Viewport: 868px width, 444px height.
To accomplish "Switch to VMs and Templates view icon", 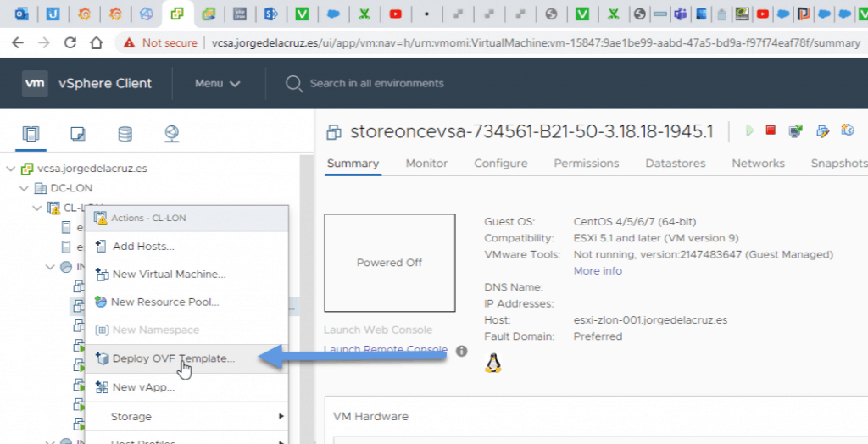I will (78, 133).
